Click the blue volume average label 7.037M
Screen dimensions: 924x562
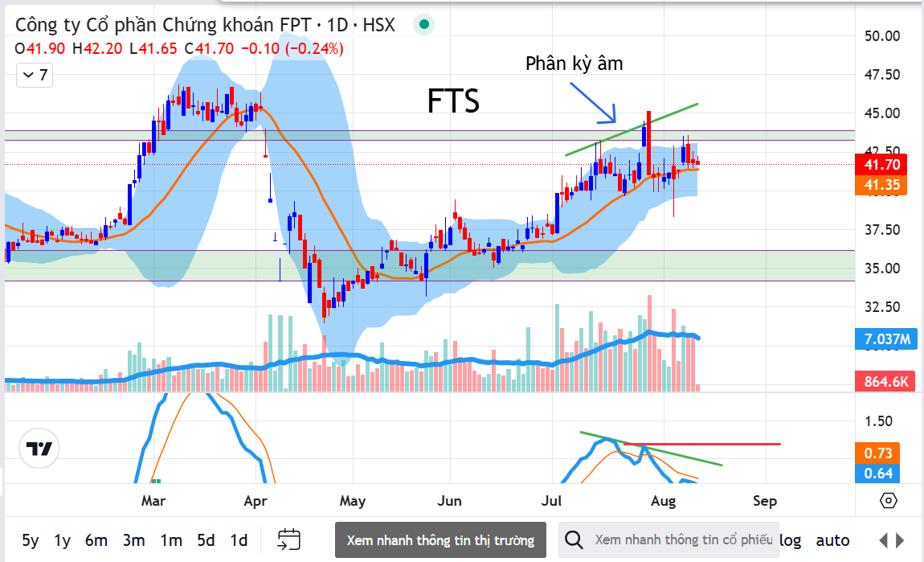tap(886, 339)
